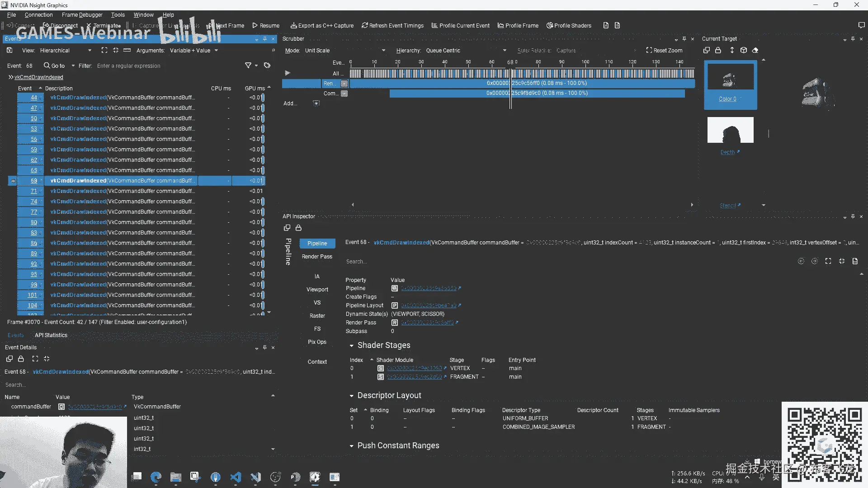868x488 pixels.
Task: Toggle the lock icon in Event Details
Action: (21, 359)
